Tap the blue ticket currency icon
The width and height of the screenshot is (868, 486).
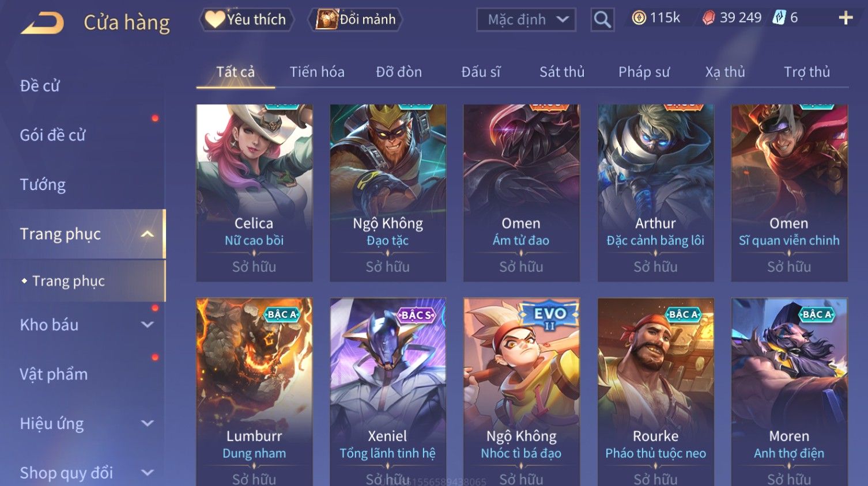click(x=779, y=18)
